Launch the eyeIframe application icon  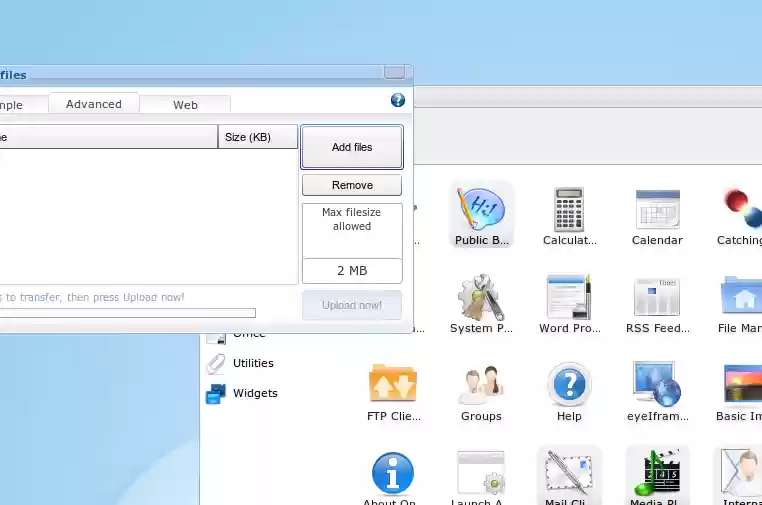point(657,384)
